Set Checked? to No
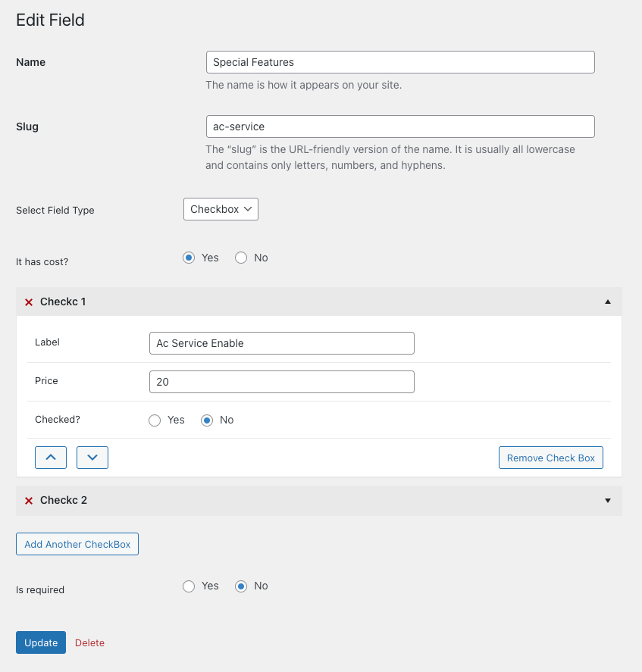This screenshot has height=672, width=642. pos(207,420)
